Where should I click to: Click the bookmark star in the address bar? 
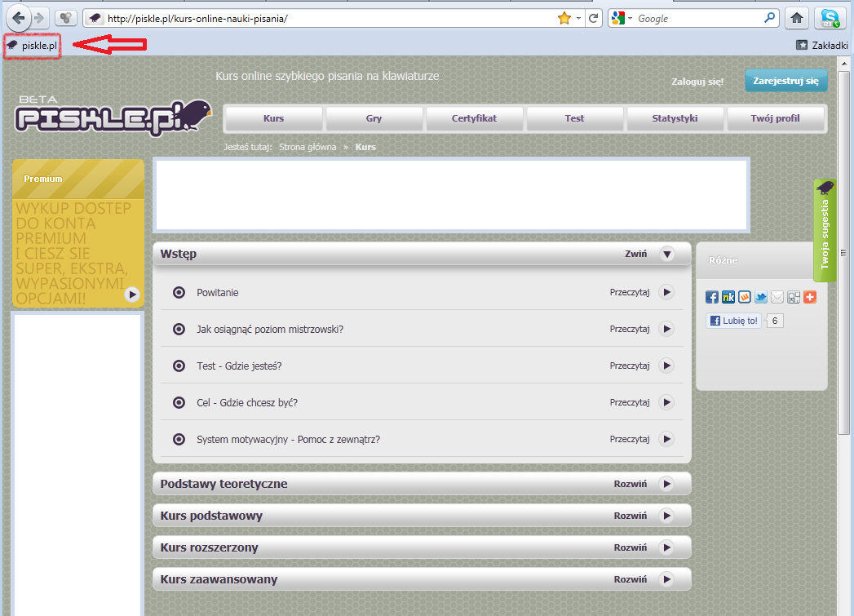(564, 19)
